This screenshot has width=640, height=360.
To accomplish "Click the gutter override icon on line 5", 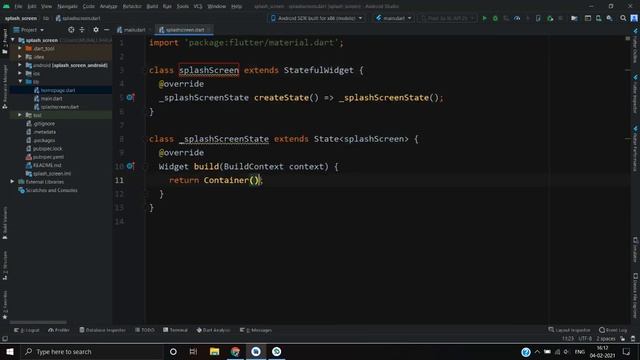I will click(130, 98).
